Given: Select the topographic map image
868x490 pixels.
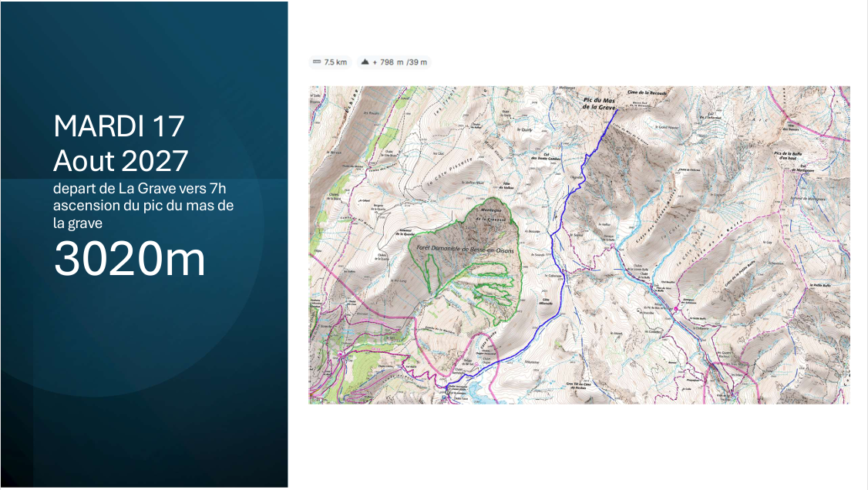Looking at the screenshot, I should pos(579,244).
